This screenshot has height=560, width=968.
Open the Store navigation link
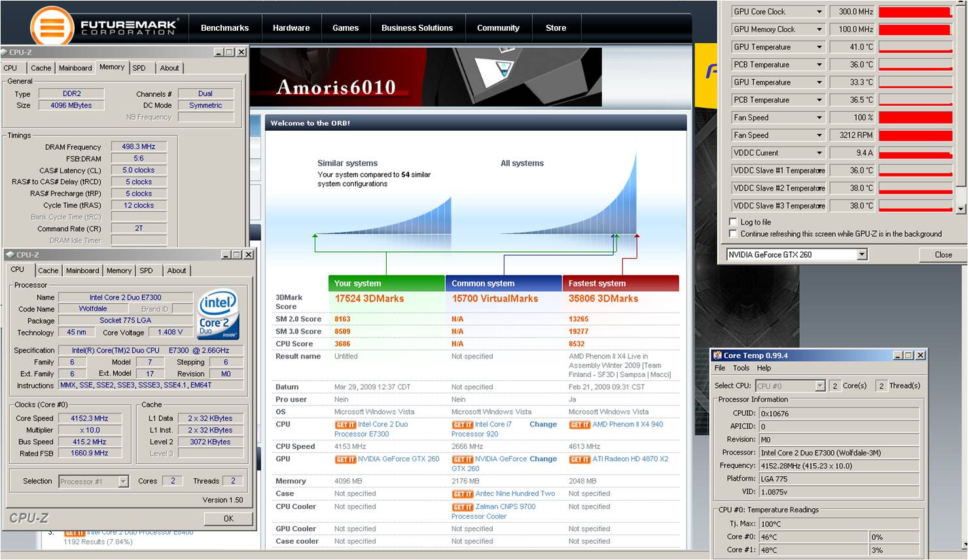pyautogui.click(x=556, y=28)
